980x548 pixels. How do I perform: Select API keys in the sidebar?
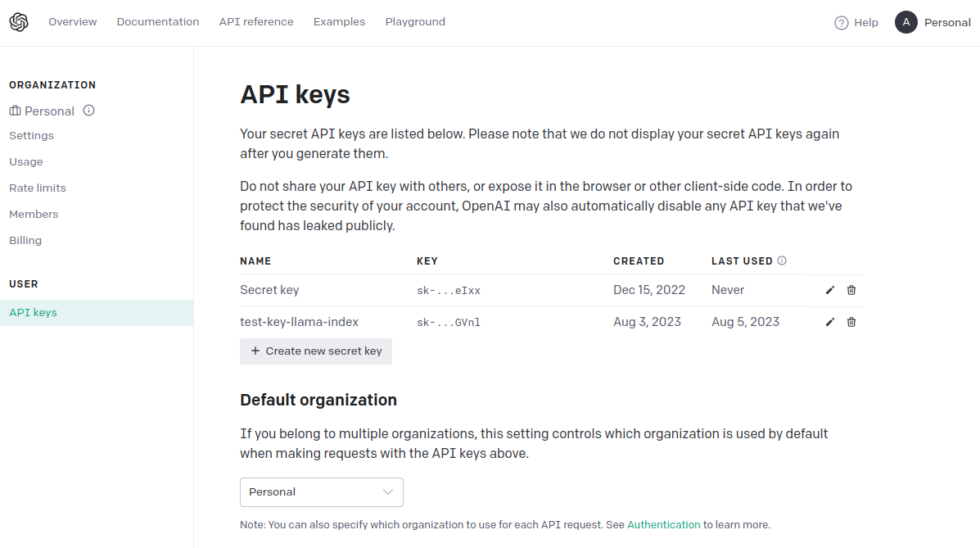pos(97,312)
